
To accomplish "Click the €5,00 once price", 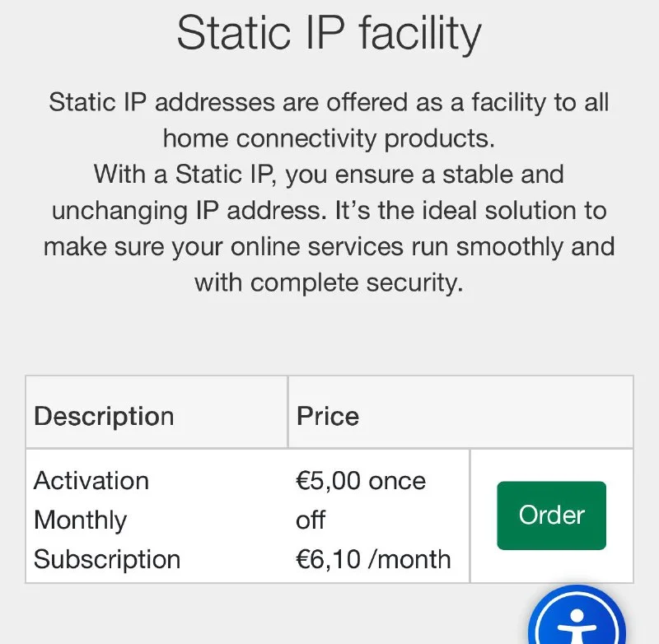I will click(361, 481).
